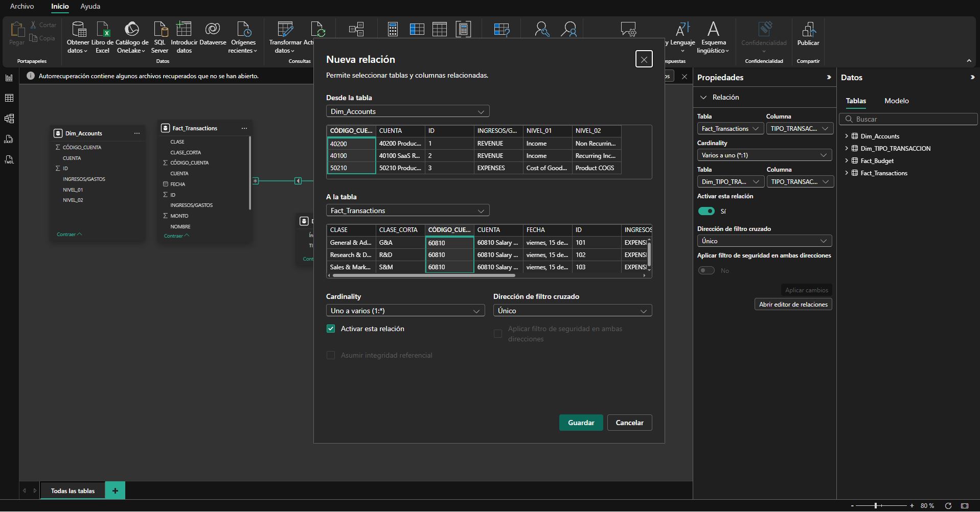Open the Archivo menu

22,6
